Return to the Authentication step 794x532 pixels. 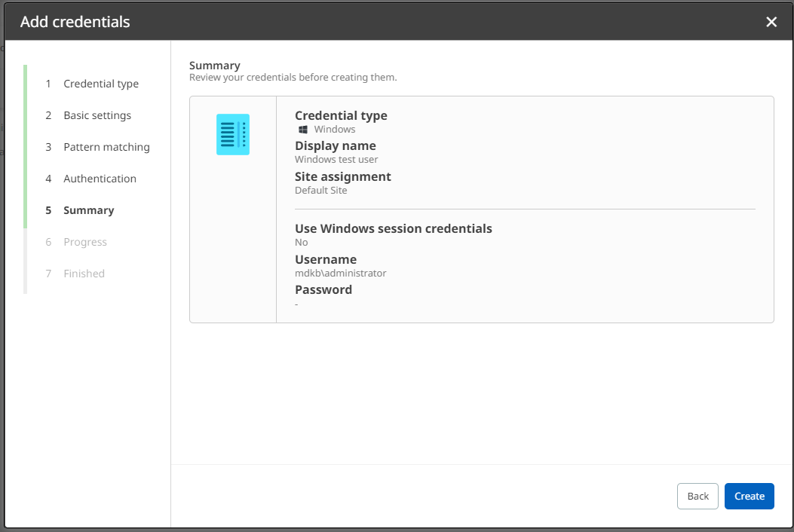click(x=100, y=179)
